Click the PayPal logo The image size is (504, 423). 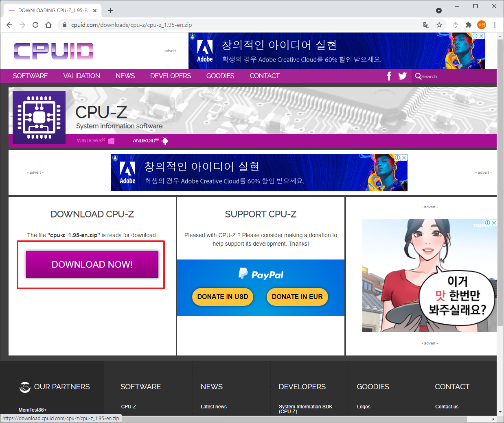tap(261, 274)
